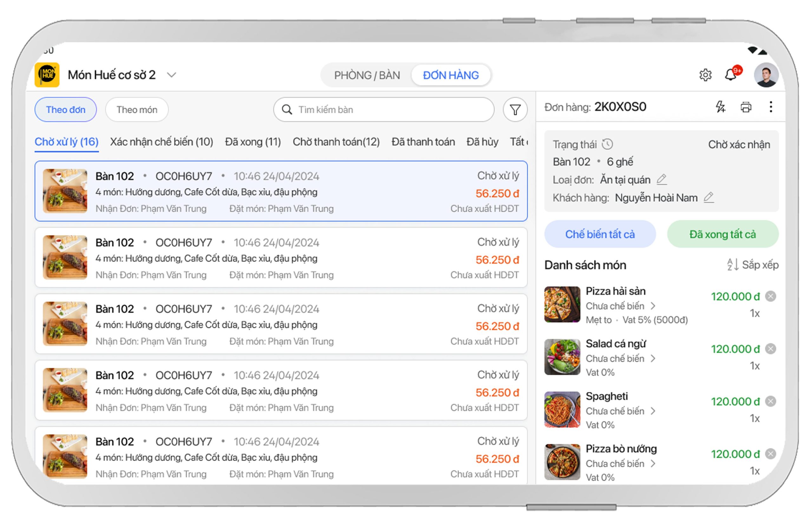Open three-dot more options menu
This screenshot has height=528, width=812.
pyautogui.click(x=771, y=107)
